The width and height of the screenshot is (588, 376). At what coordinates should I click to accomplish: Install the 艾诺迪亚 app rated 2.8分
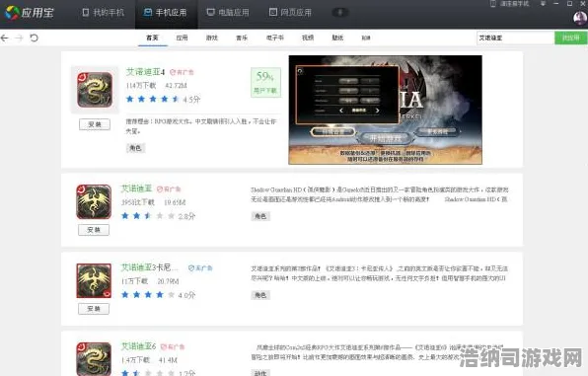coord(94,230)
